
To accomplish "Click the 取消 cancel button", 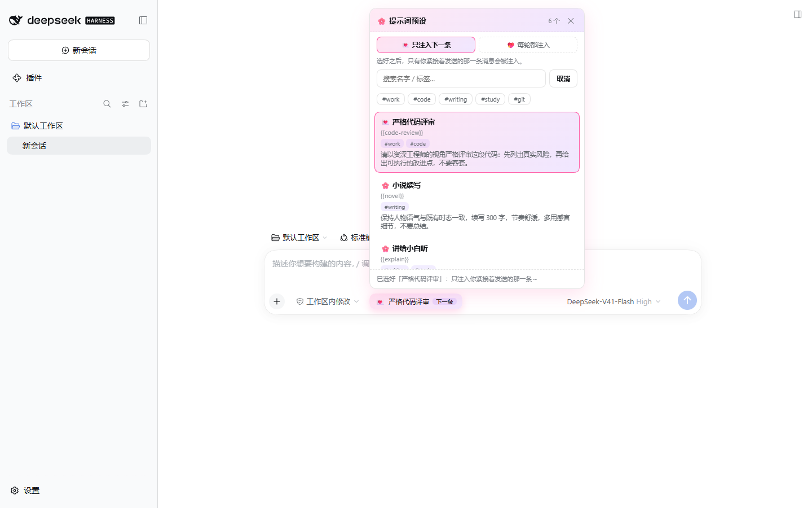I will (563, 78).
